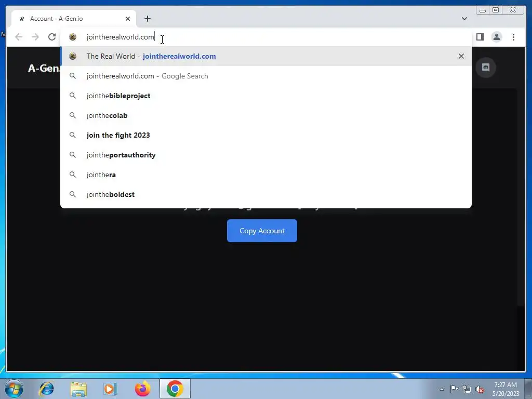Click the Show desktop strip
Image resolution: width=532 pixels, height=399 pixels.
click(x=528, y=389)
